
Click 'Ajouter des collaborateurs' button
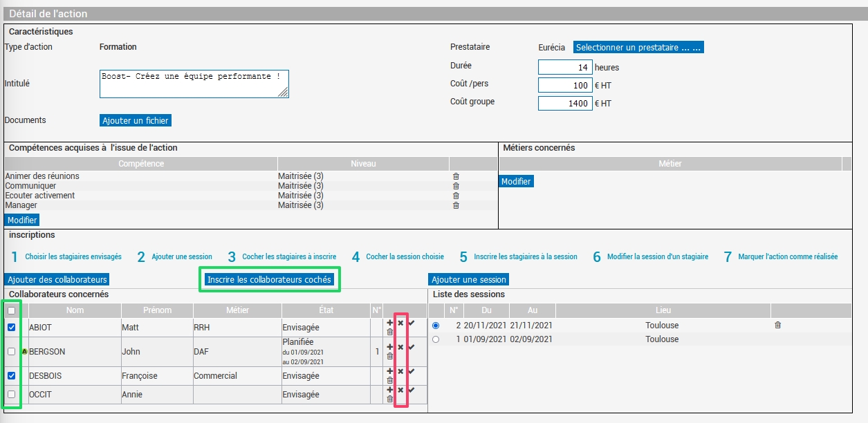pos(57,280)
